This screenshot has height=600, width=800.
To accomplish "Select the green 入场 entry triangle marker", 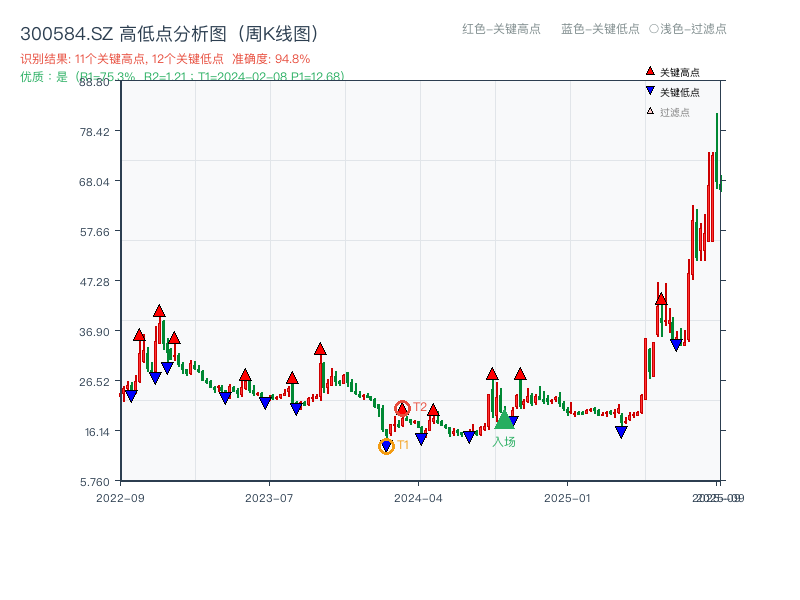I will point(503,422).
